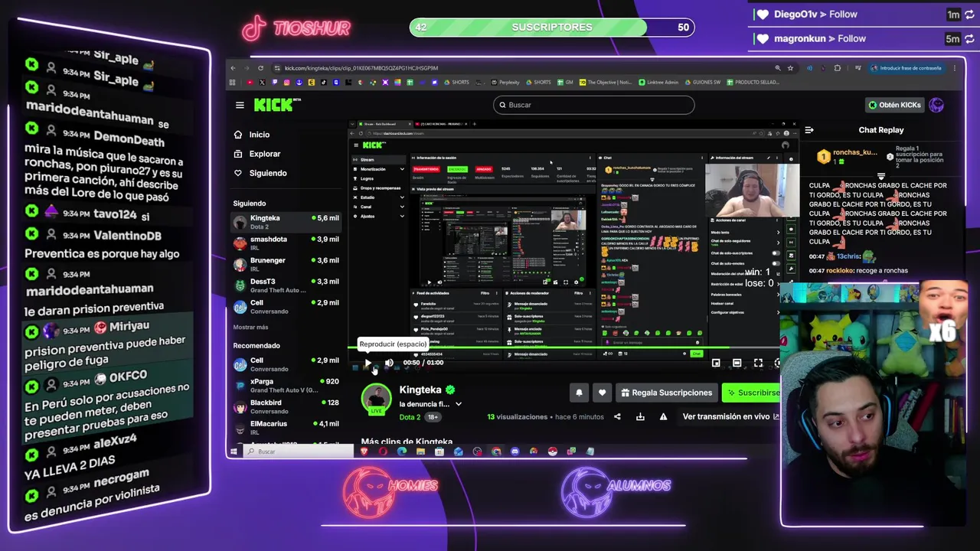Enter fullscreen for the clip player
This screenshot has height=551, width=980.
[x=758, y=363]
